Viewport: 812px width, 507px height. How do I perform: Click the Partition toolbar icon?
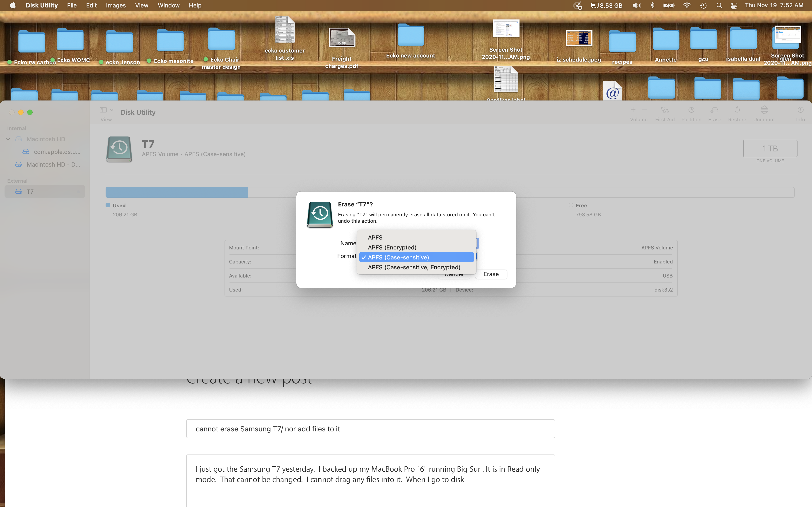coord(691,110)
